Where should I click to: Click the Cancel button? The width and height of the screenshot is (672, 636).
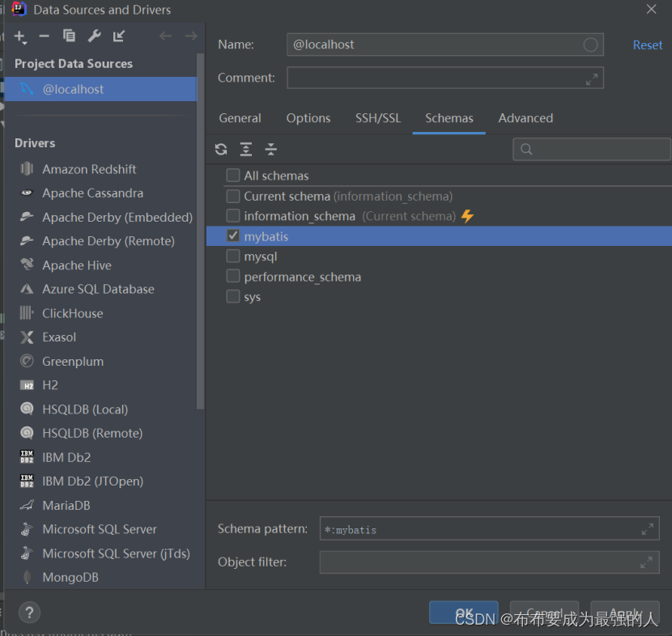pyautogui.click(x=544, y=613)
